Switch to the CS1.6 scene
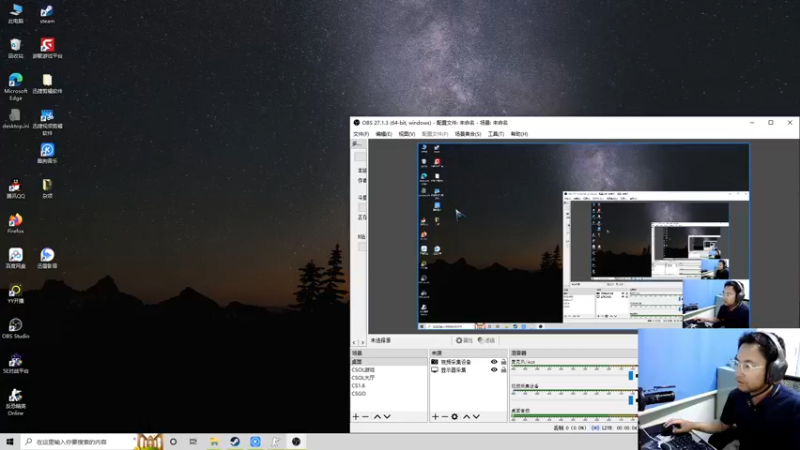Screen dimensions: 800x450 389,386
